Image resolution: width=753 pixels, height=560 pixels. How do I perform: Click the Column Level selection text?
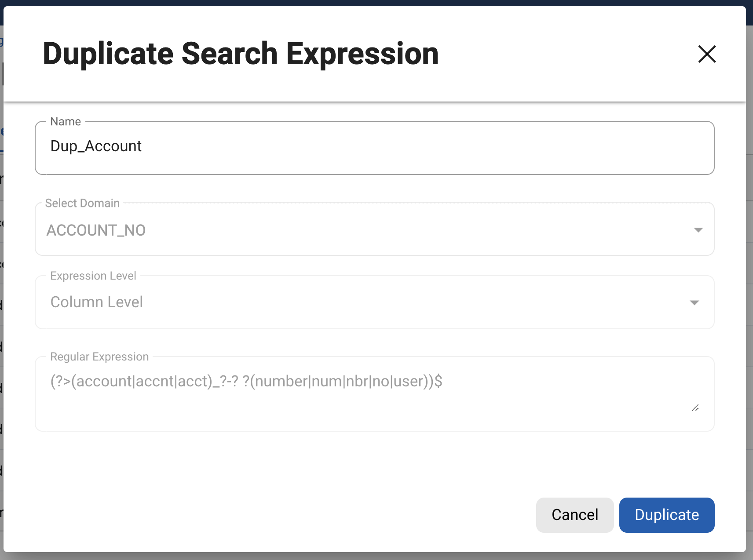click(x=97, y=302)
